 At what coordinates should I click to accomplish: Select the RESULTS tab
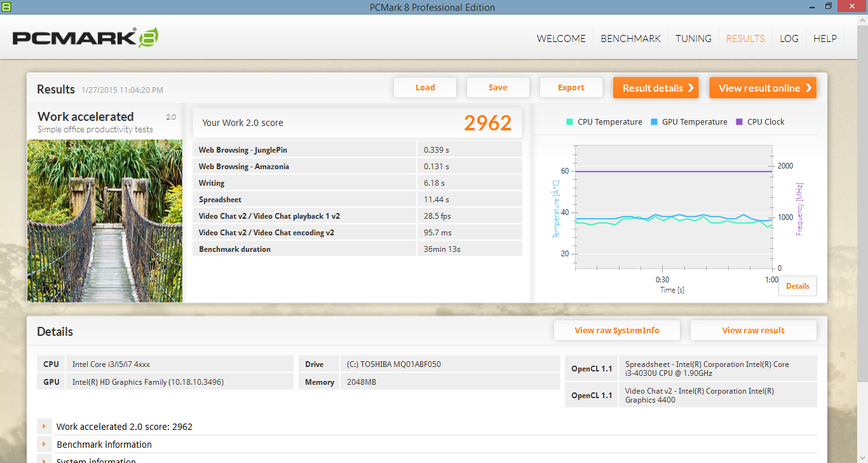click(x=745, y=38)
